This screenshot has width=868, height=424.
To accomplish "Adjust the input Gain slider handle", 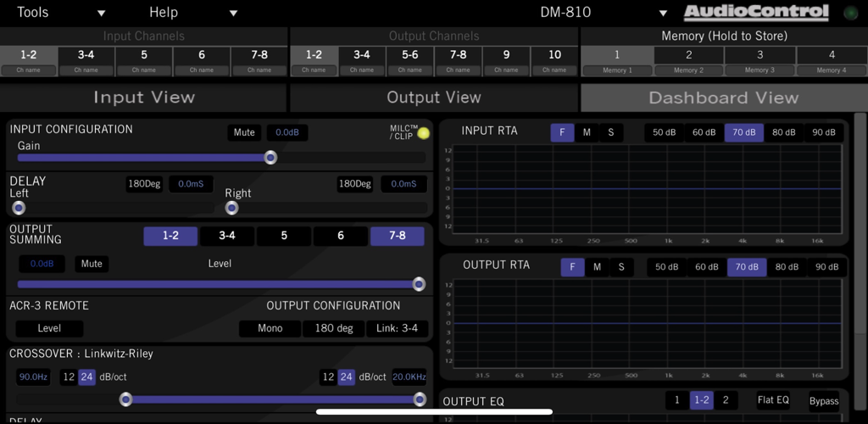I will (x=270, y=158).
